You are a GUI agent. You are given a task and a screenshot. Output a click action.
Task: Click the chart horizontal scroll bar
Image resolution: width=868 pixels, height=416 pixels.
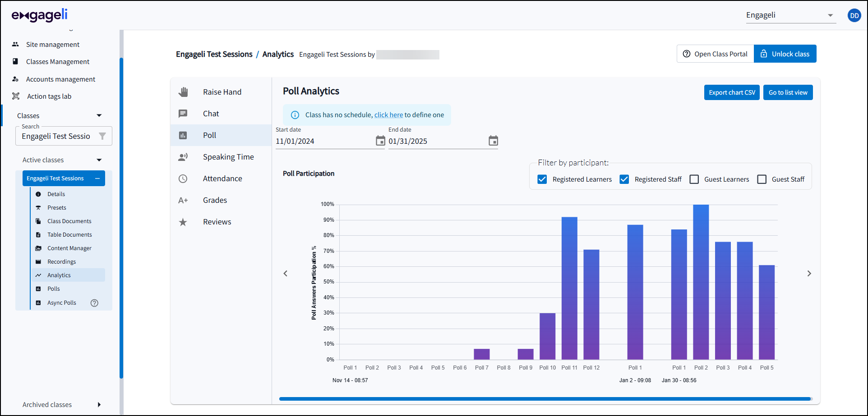point(545,399)
